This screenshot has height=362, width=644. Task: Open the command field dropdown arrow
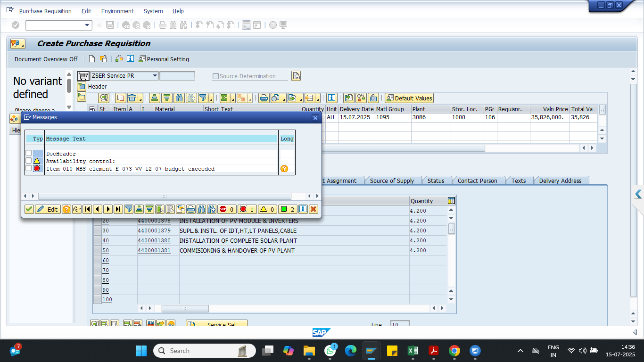pos(87,25)
